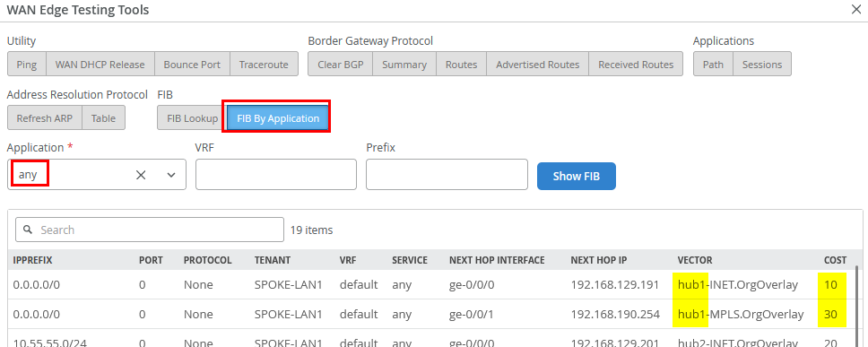Open Applications Sessions tool

pos(762,65)
